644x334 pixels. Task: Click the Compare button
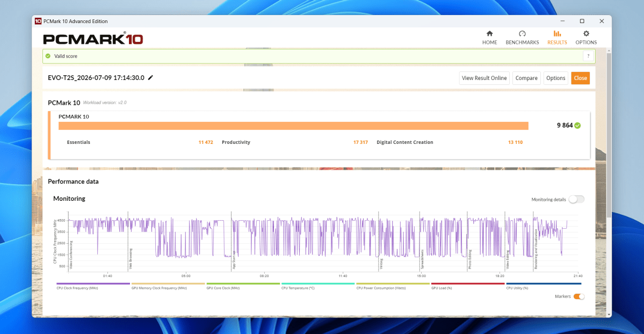[x=526, y=78]
